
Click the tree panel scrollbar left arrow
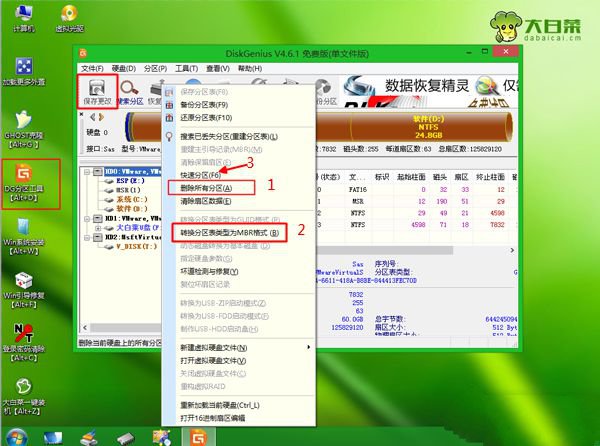coord(85,328)
